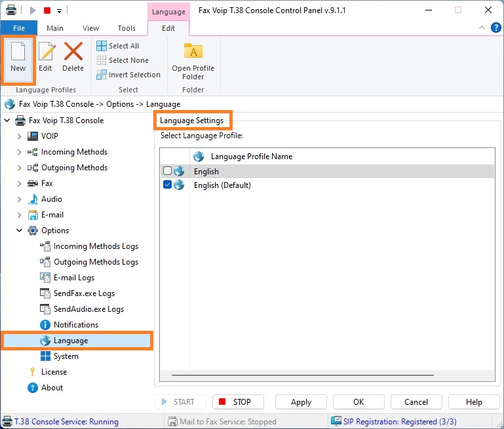Viewport: 504px width, 429px height.
Task: Expand the Fax tree node
Action: tap(19, 183)
